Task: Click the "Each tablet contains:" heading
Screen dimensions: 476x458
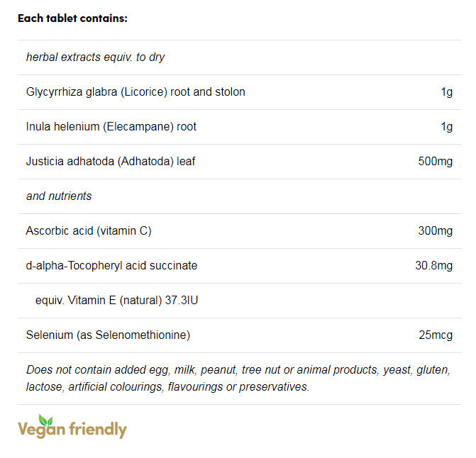Action: point(72,18)
